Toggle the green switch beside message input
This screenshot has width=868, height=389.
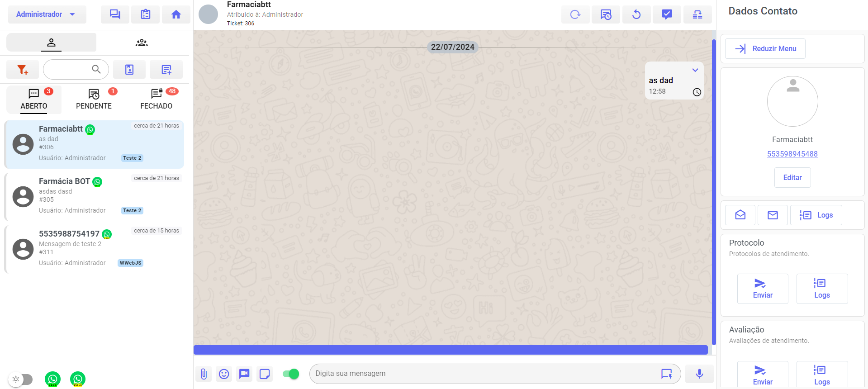coord(290,374)
